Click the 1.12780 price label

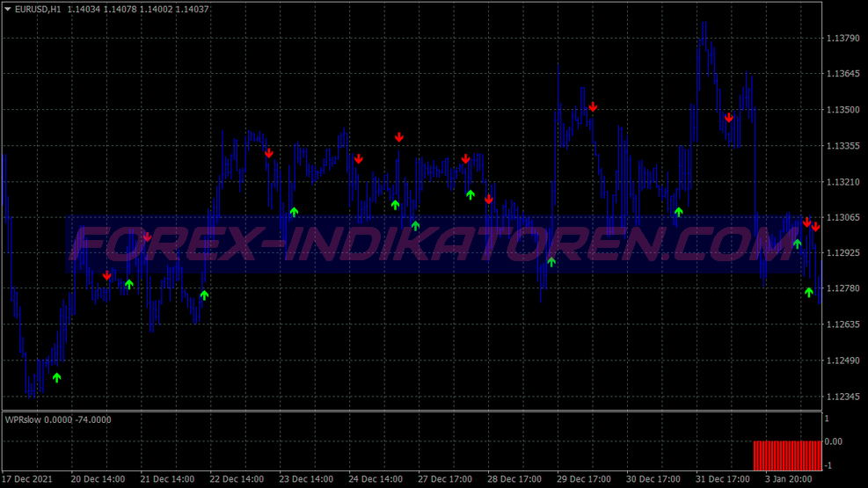click(842, 288)
